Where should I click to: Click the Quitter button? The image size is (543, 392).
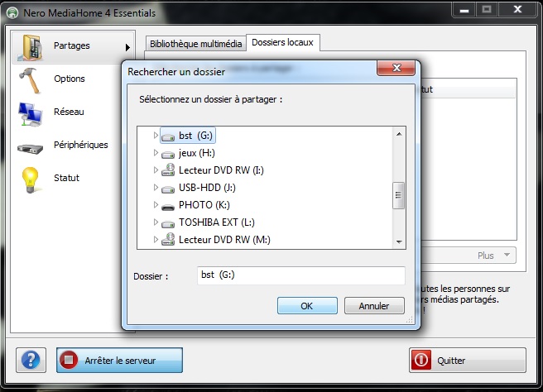pos(468,361)
